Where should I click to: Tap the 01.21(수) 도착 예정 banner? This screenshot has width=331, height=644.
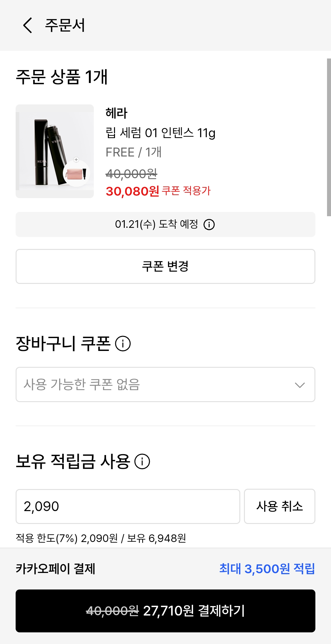156,224
